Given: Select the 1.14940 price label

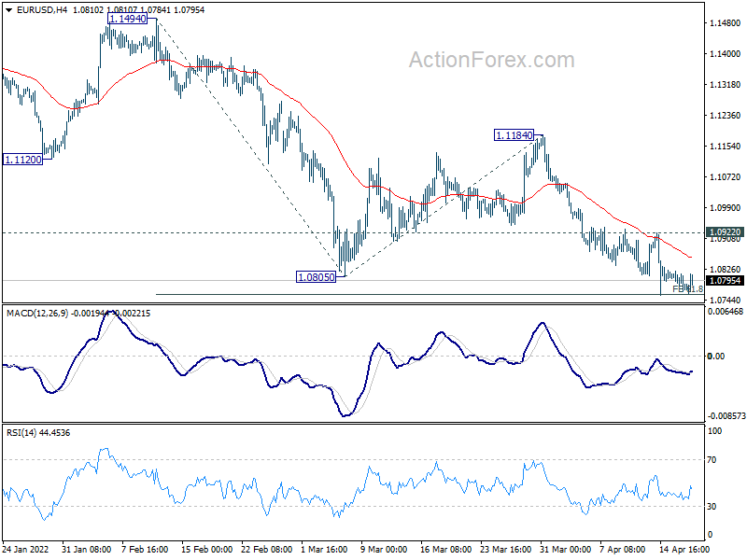Looking at the screenshot, I should 127,19.
